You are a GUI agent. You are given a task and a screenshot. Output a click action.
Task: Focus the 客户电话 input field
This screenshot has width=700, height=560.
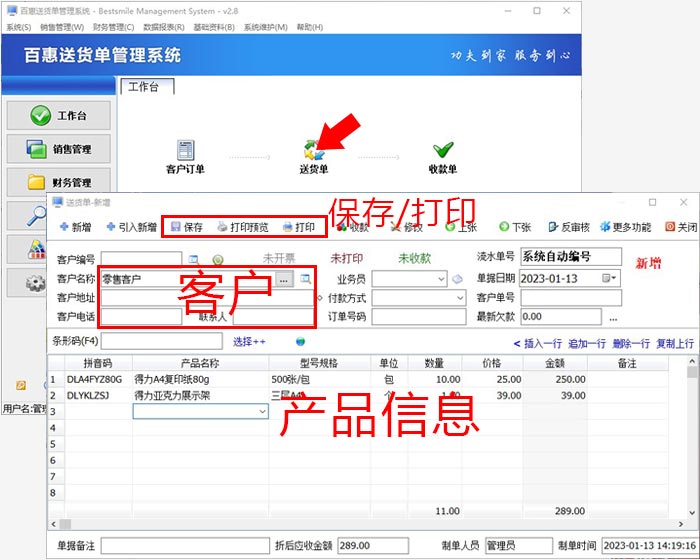click(141, 317)
